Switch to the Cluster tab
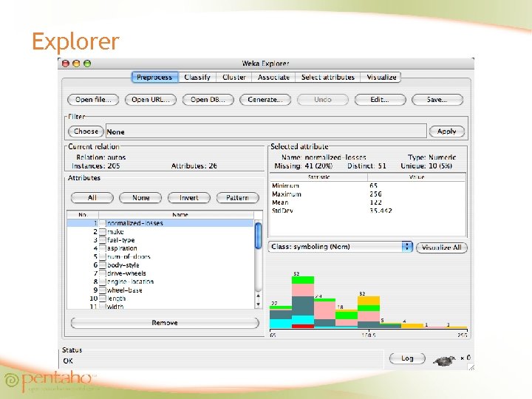 pos(234,78)
